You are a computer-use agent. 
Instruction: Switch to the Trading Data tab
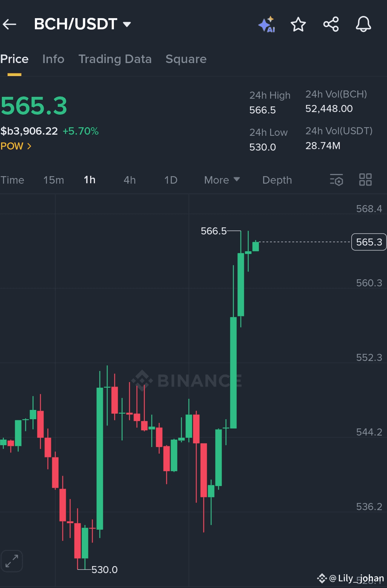(115, 59)
